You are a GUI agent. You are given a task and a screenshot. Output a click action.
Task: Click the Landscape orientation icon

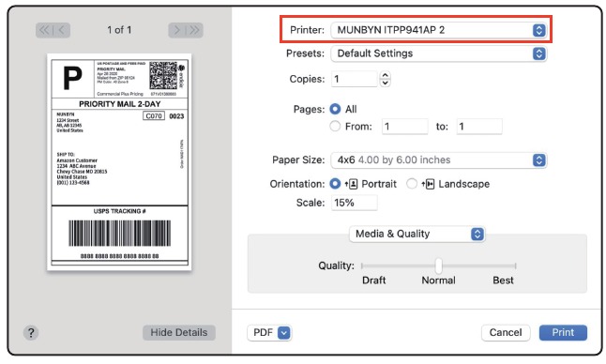428,184
